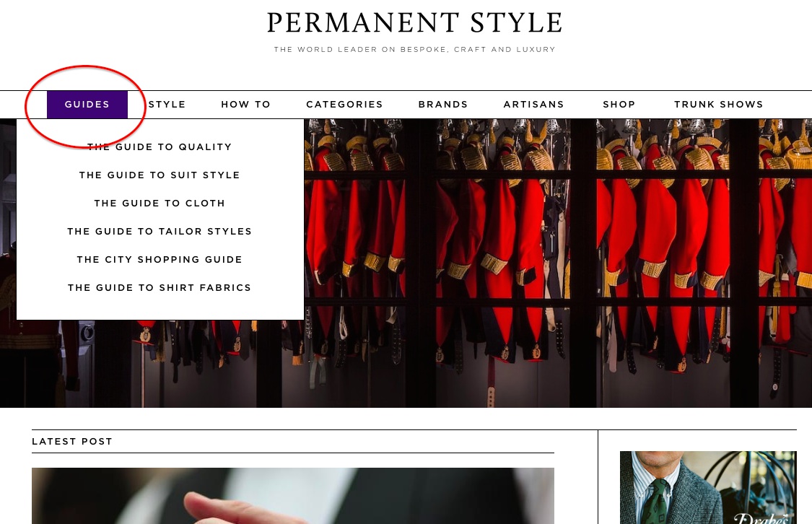812x524 pixels.
Task: Go to the Shop page
Action: (x=619, y=105)
